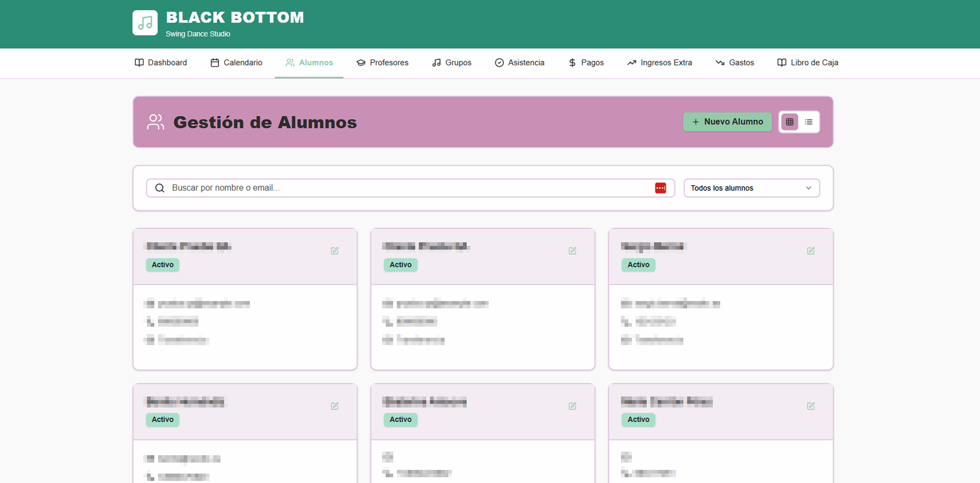Edit the bottom left student card
This screenshot has height=483, width=980.
point(334,406)
